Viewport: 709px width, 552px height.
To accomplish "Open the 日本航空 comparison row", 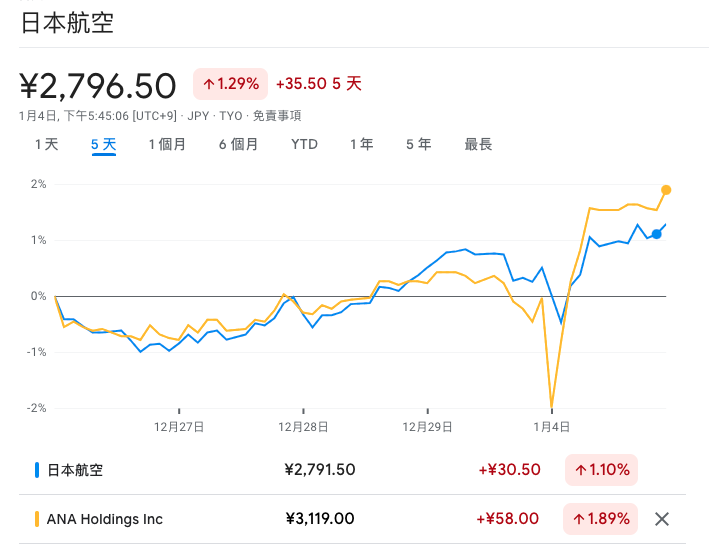I will 75,470.
